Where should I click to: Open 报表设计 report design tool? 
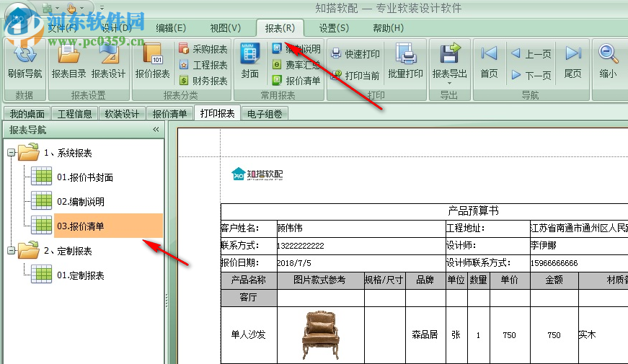[x=109, y=61]
